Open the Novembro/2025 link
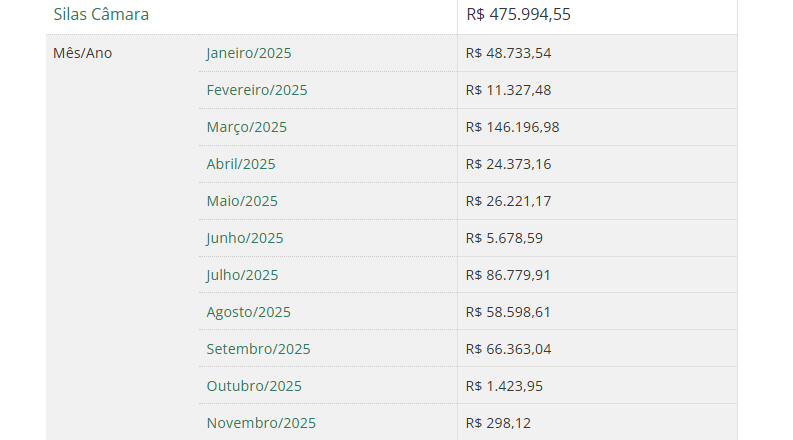This screenshot has width=793, height=440. click(259, 423)
